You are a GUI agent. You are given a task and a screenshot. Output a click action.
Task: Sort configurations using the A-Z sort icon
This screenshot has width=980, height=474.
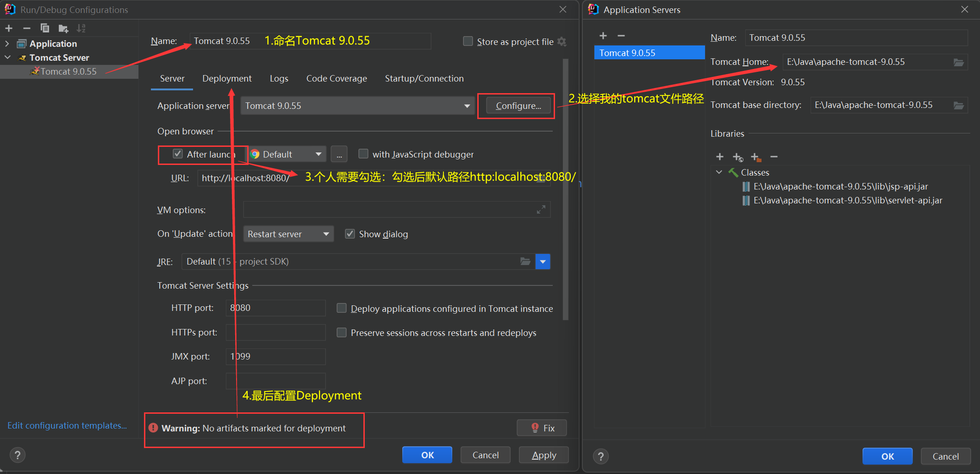(x=81, y=28)
